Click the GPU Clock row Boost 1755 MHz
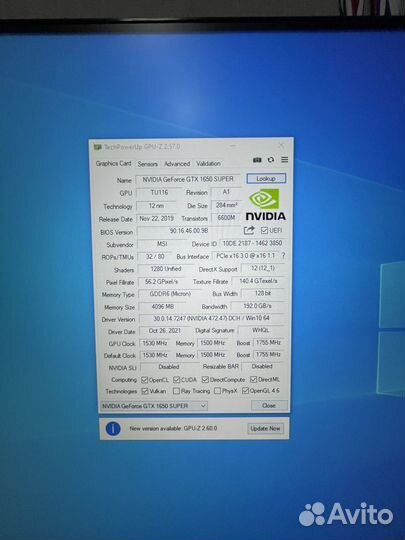This screenshot has width=405, height=540. pyautogui.click(x=268, y=342)
